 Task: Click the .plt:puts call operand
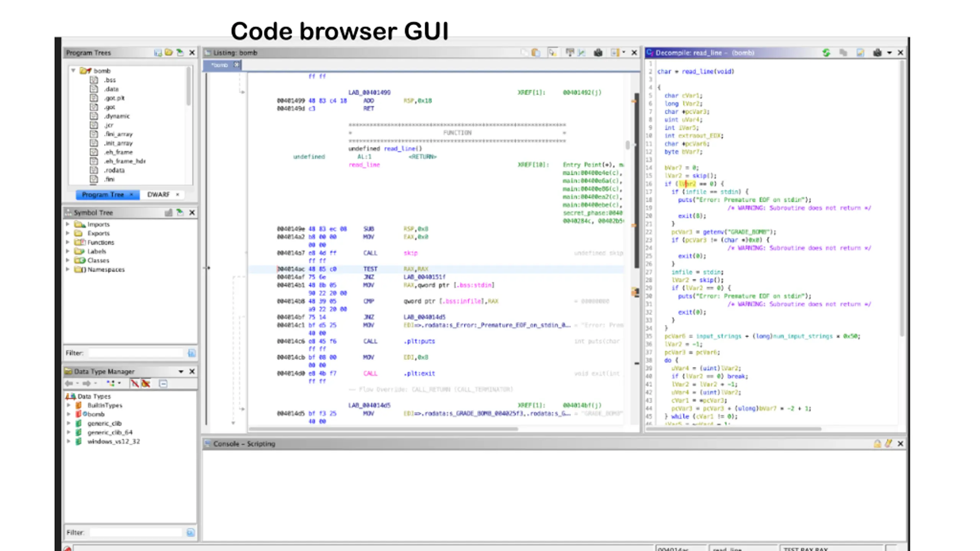pos(419,341)
